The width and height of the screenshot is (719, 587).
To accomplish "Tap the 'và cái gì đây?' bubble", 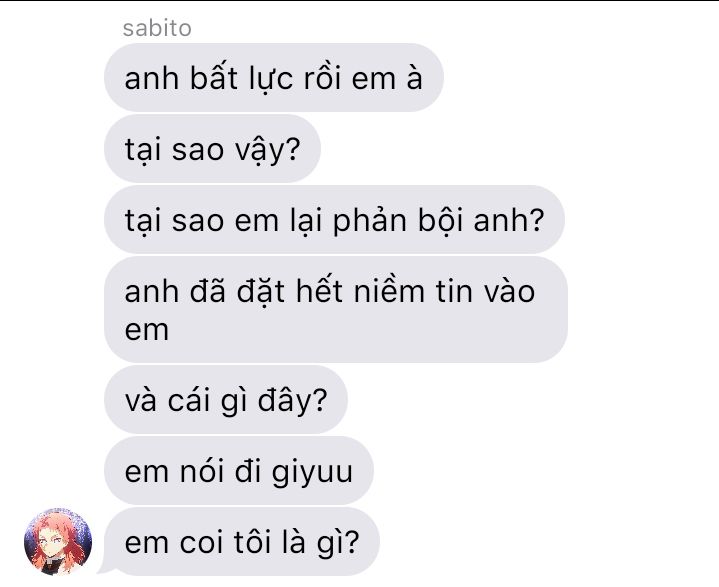I will tap(226, 400).
